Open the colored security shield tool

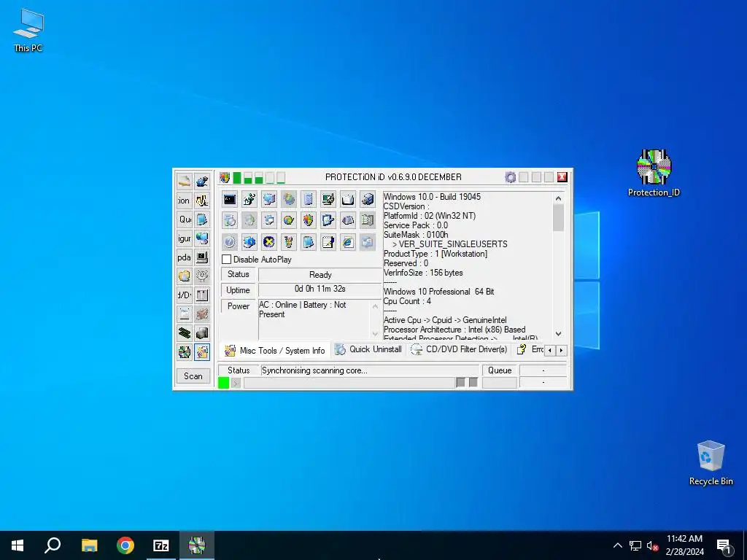click(x=309, y=220)
